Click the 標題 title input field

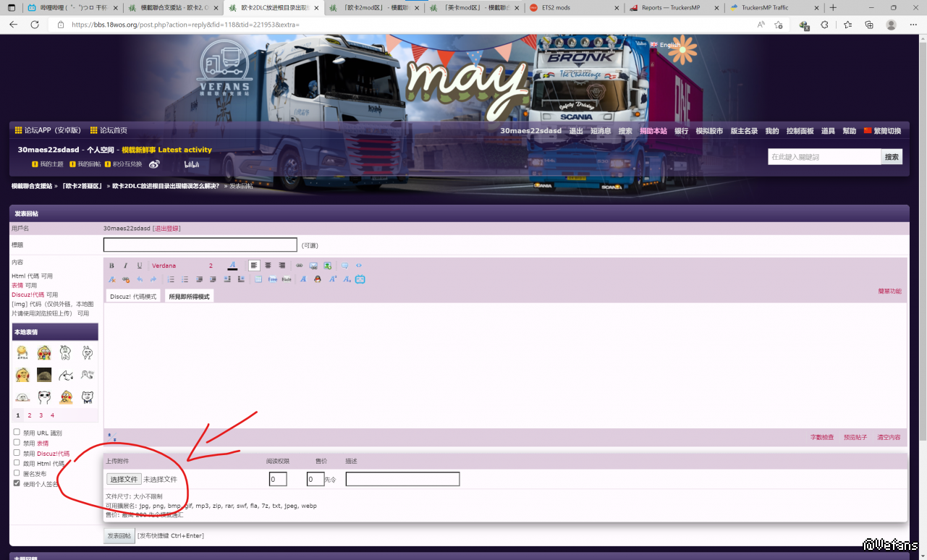[x=200, y=245]
